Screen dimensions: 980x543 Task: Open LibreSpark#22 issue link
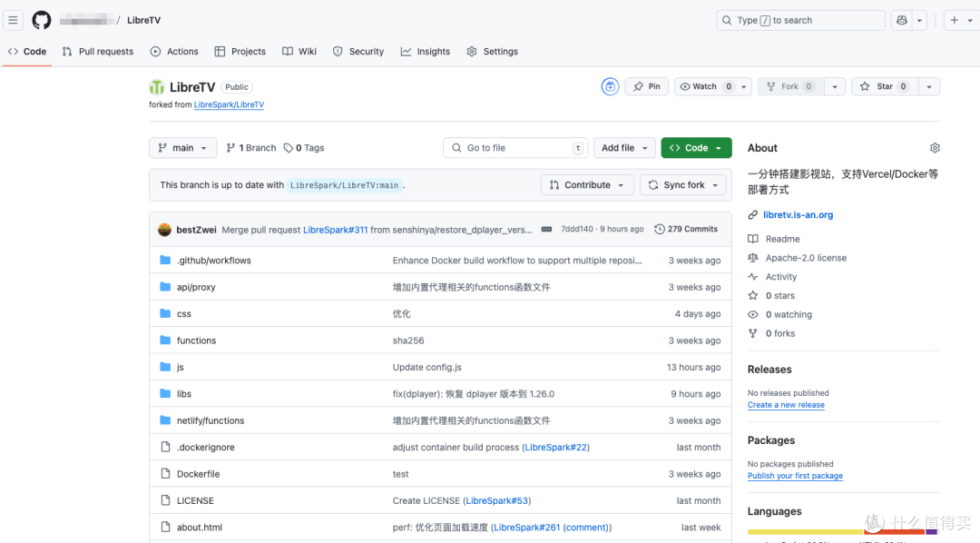tap(555, 448)
